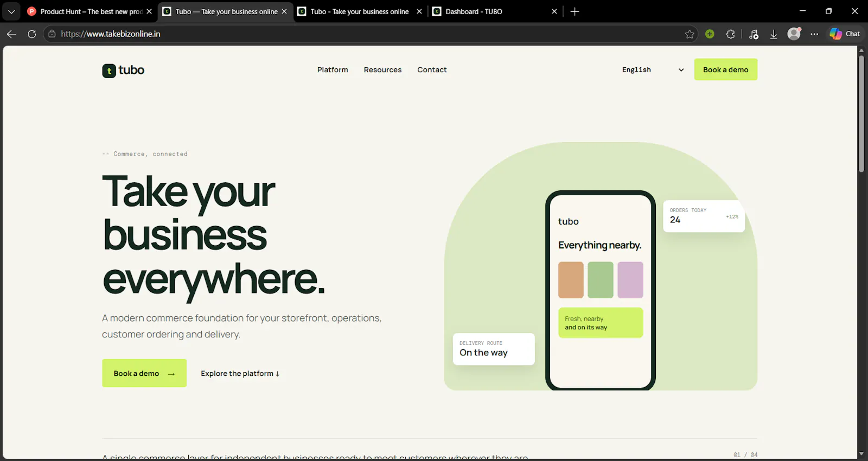Click the purple swatch in phone mockup

coord(630,280)
